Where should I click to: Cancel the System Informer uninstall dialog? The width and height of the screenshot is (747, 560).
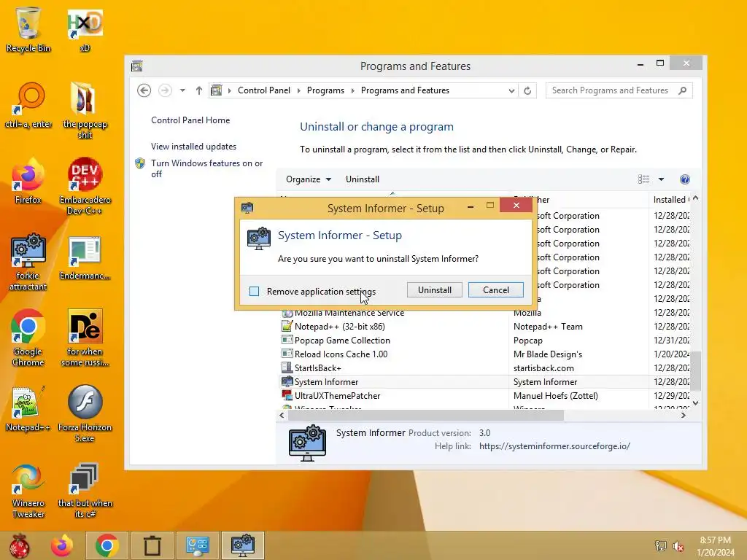click(x=496, y=290)
